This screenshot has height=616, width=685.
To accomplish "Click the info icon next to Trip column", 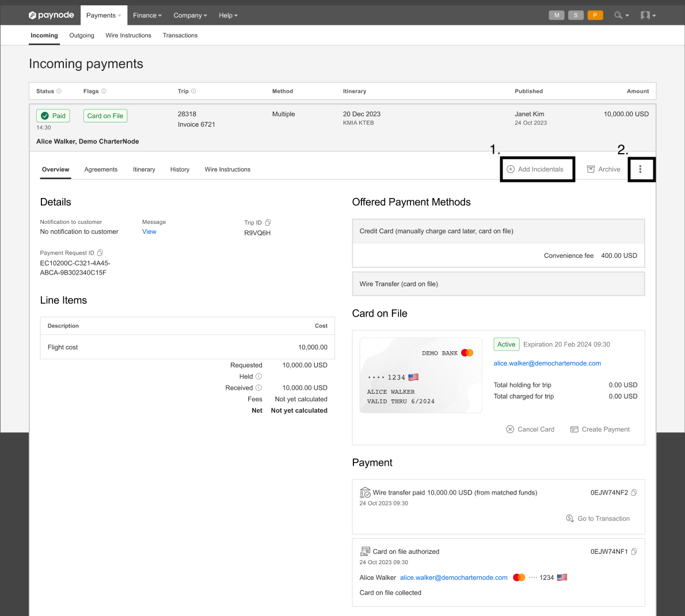I will click(193, 92).
